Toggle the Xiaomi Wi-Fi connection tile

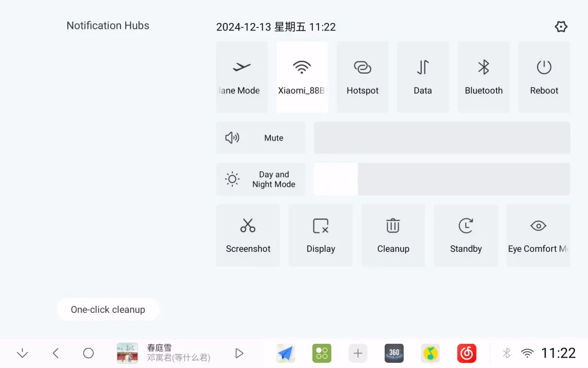coord(302,77)
